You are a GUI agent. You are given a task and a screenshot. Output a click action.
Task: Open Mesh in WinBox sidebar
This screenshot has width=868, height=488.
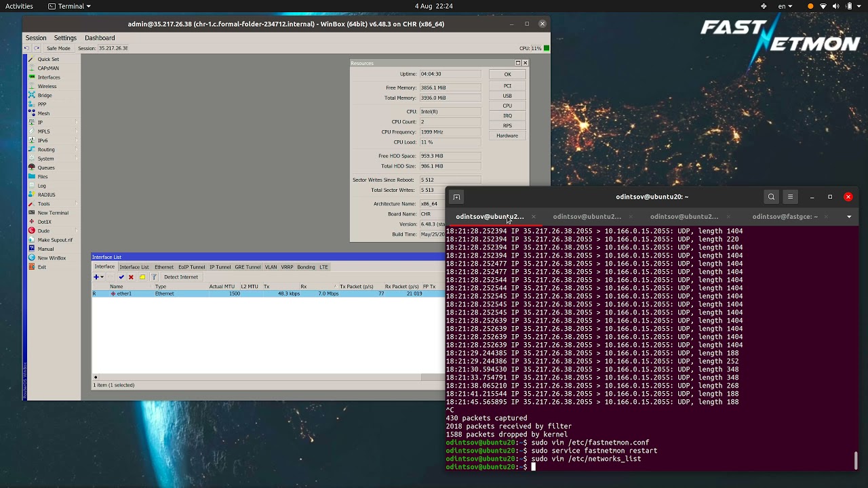43,113
